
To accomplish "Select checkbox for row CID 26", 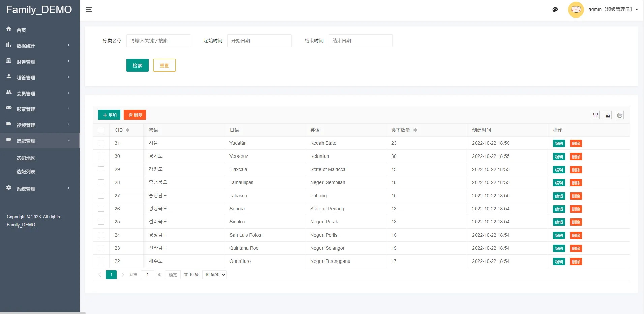I will [x=101, y=209].
